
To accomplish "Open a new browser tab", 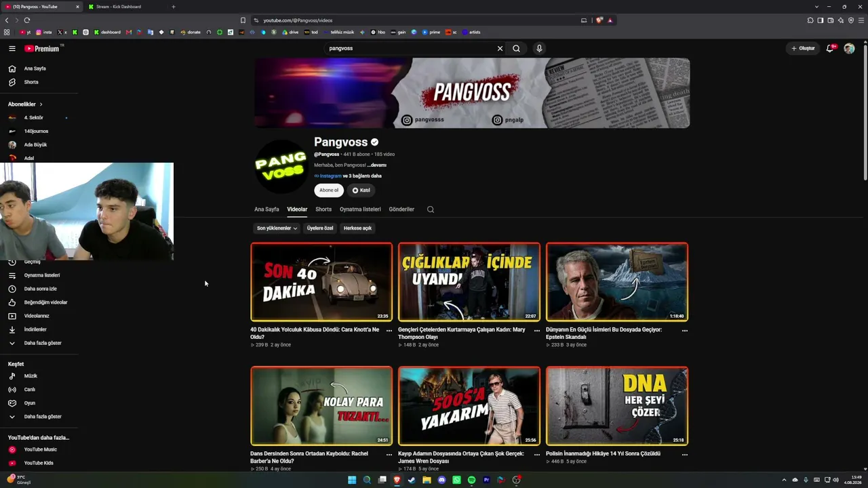I will [173, 7].
